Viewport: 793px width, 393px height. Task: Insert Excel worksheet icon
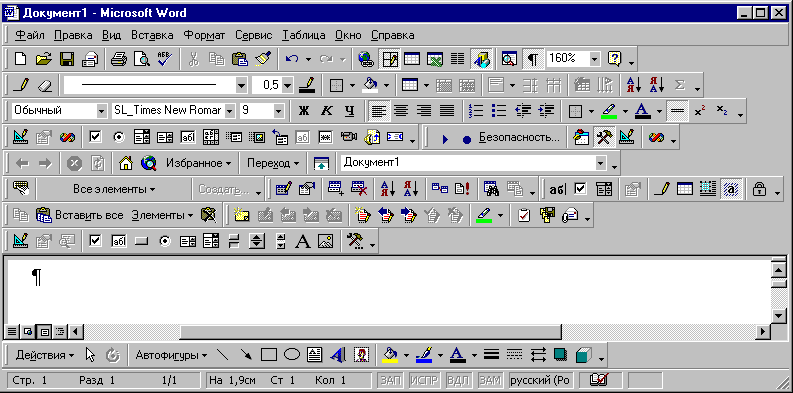(x=434, y=59)
